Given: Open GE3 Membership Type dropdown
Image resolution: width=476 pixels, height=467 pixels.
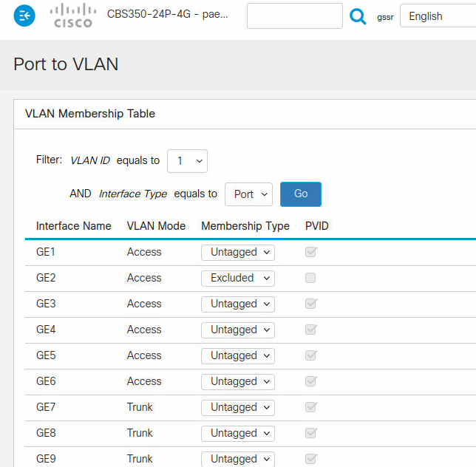Looking at the screenshot, I should (x=238, y=304).
